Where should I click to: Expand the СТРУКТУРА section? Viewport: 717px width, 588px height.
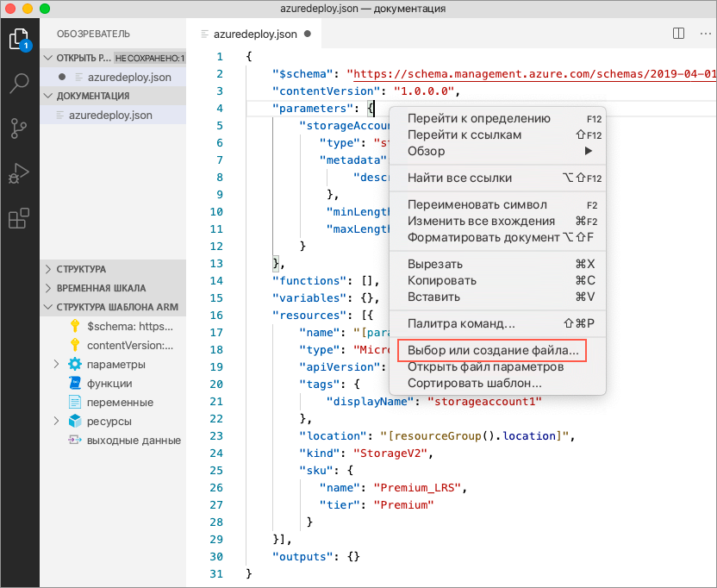click(48, 269)
